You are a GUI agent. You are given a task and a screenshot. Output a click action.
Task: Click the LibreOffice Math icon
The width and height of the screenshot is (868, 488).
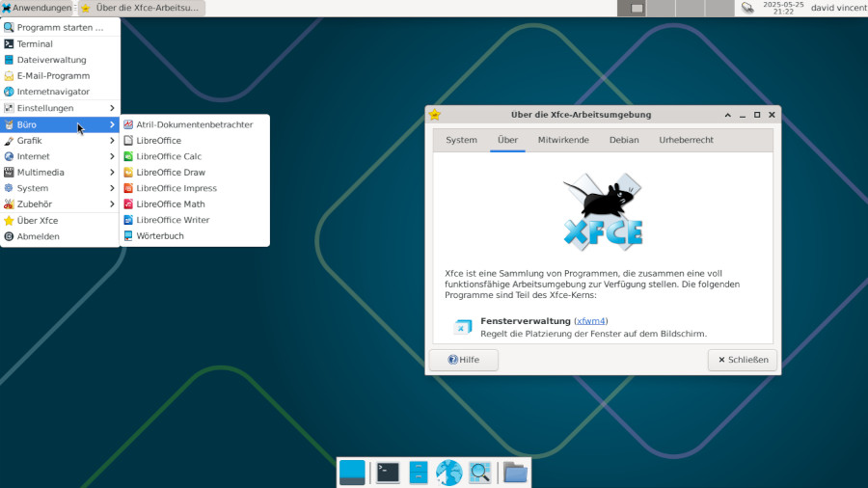click(128, 204)
